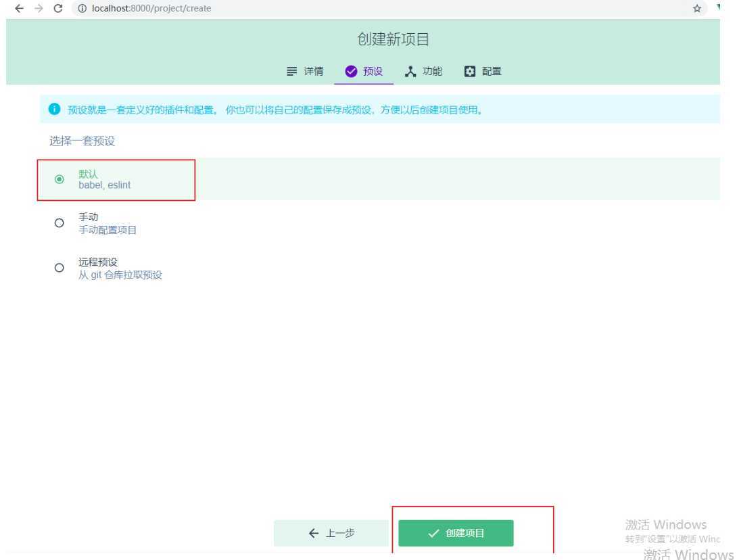
Task: Click the 默认 preset title text
Action: 88,174
